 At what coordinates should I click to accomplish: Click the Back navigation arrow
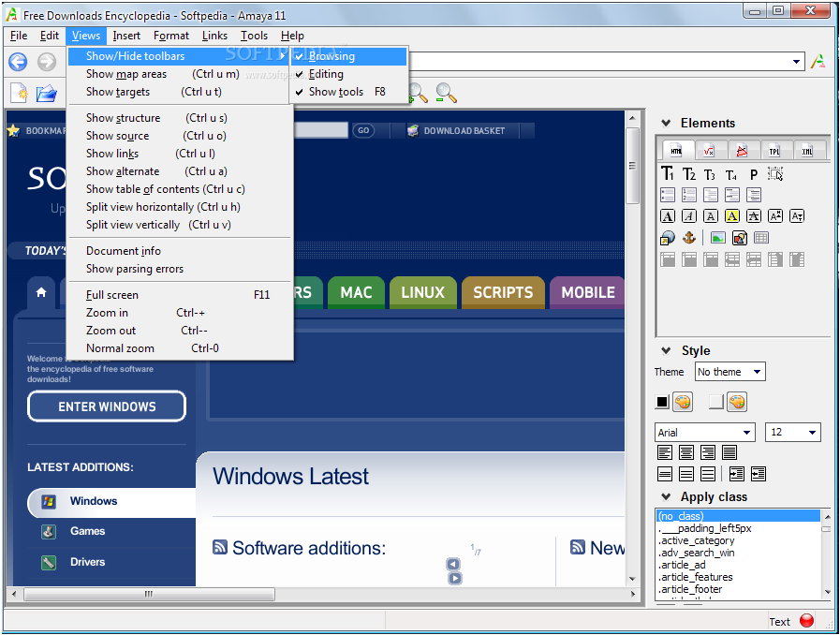pos(18,62)
